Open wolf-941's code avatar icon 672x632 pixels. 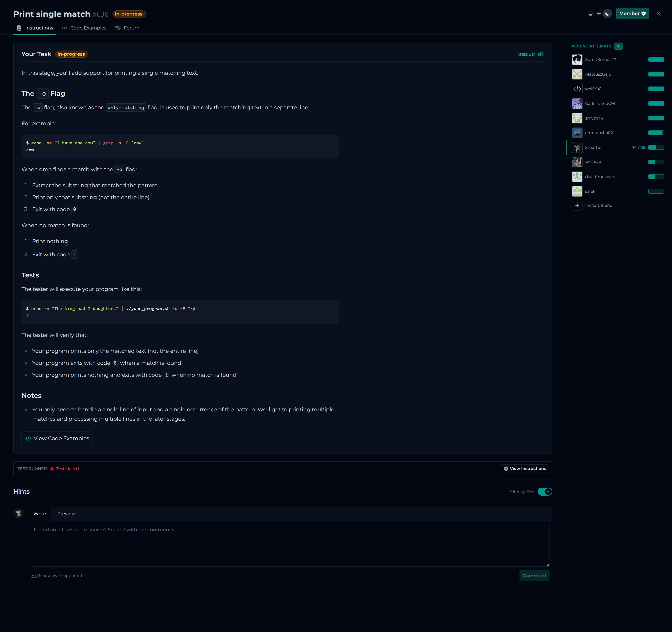pos(577,89)
